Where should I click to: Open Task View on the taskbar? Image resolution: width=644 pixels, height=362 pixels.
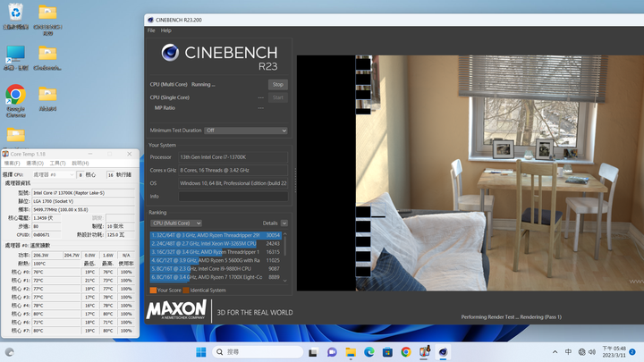click(313, 352)
